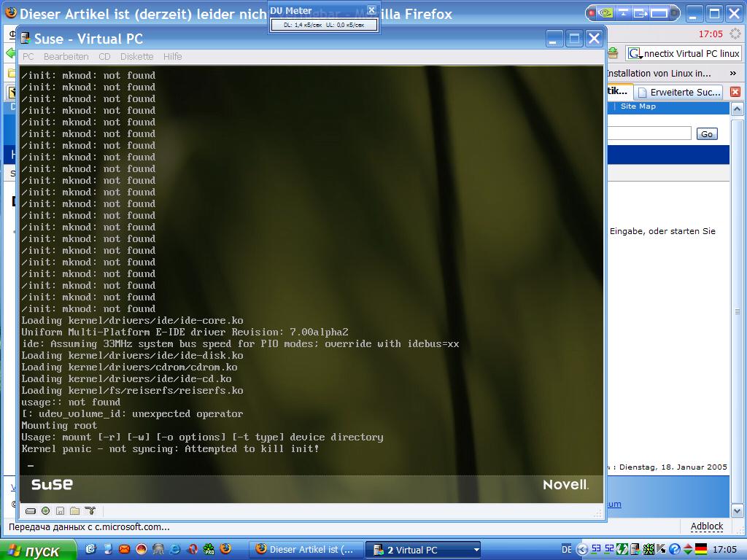
Task: Click the gray arrow tray icon
Action: point(661,549)
